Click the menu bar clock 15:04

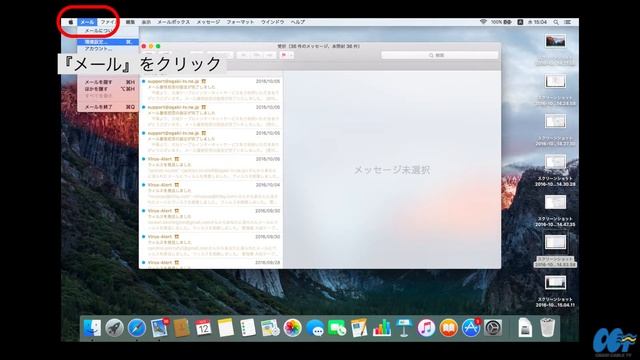[x=537, y=22]
